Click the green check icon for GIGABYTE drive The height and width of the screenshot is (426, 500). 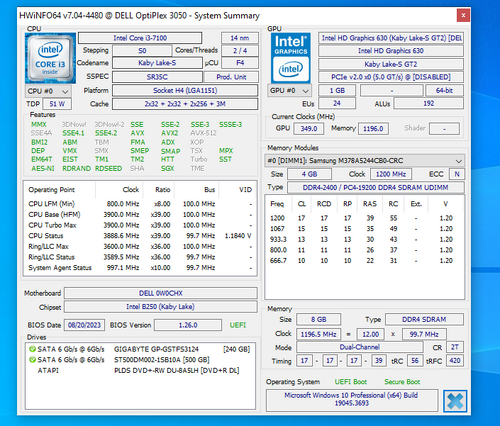32,349
